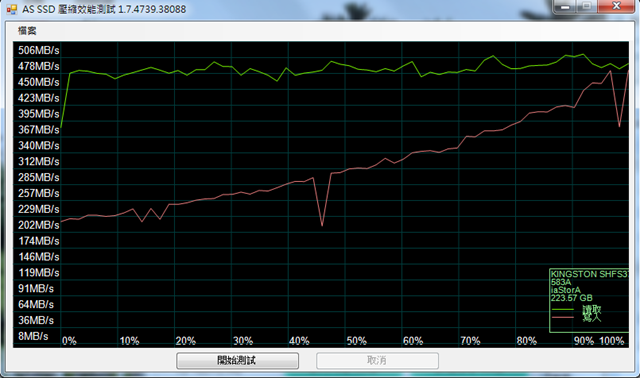
Task: Click the 285MB/s axis label
Action: [39, 178]
